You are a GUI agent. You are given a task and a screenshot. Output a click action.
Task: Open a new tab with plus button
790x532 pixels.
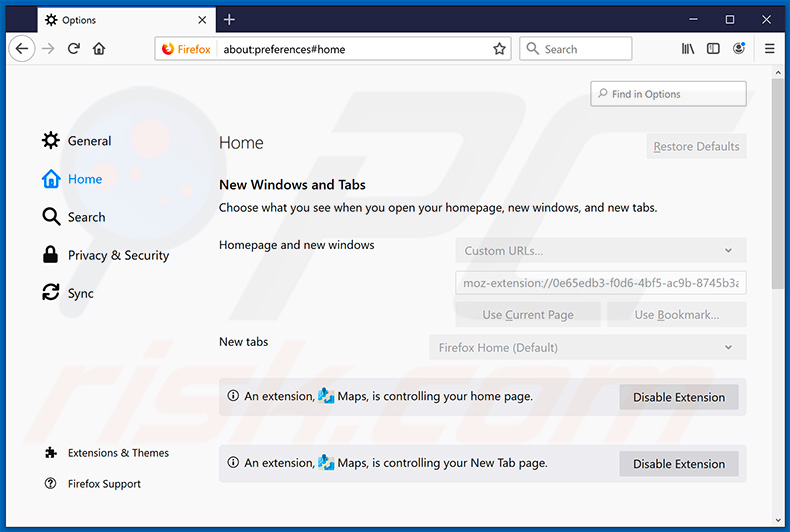[x=229, y=19]
